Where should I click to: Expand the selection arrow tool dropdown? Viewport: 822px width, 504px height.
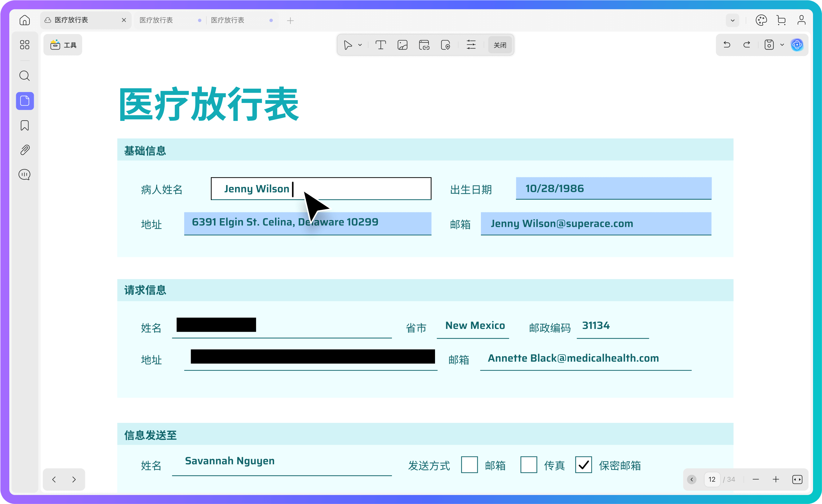pos(360,45)
